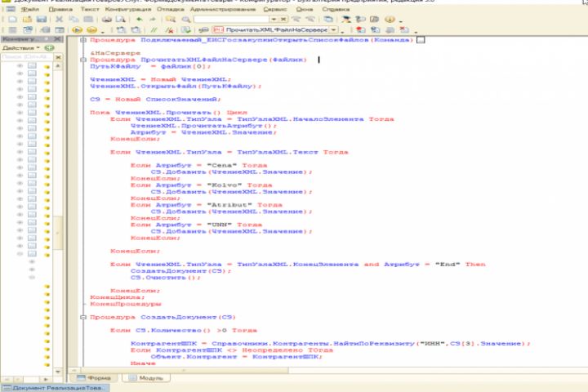The image size is (588, 392).
Task: Click the code editor horizontal scrollbar
Action: click(184, 370)
